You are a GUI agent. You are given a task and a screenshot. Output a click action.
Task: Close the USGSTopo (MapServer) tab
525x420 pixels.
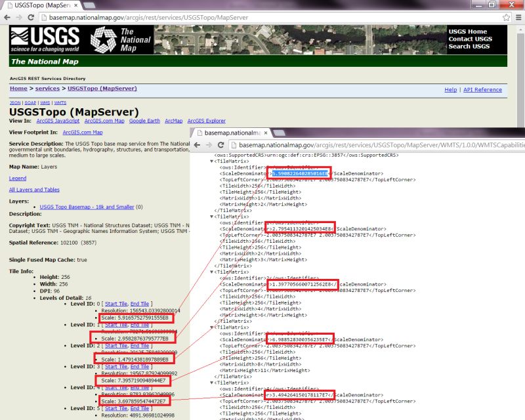pyautogui.click(x=76, y=5)
